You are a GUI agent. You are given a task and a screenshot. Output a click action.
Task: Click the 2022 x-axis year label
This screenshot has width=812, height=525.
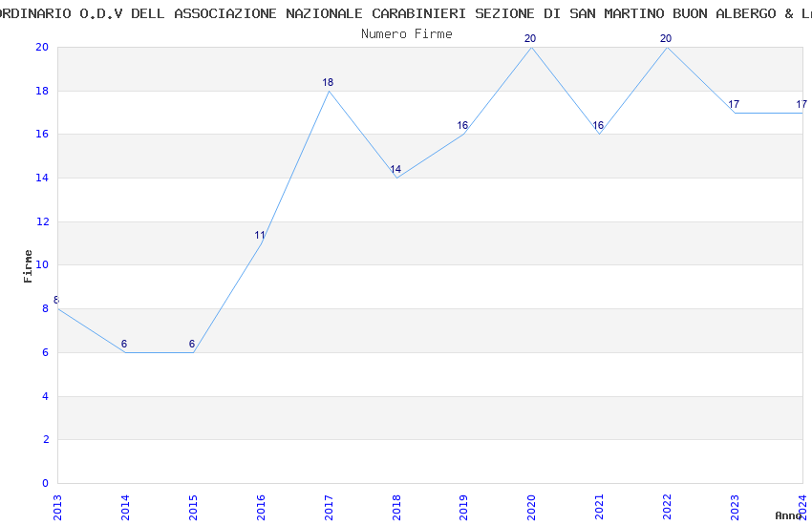[668, 507]
